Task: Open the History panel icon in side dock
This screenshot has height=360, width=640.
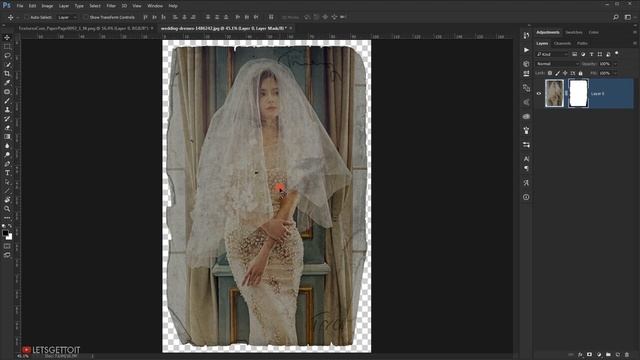Action: tap(526, 36)
